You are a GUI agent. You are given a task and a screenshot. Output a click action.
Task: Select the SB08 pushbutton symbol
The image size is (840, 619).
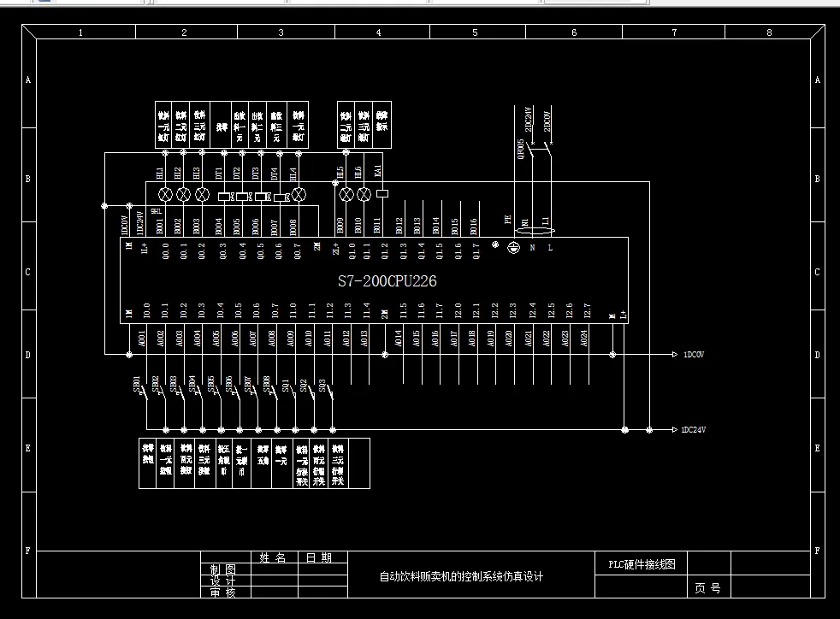click(273, 392)
